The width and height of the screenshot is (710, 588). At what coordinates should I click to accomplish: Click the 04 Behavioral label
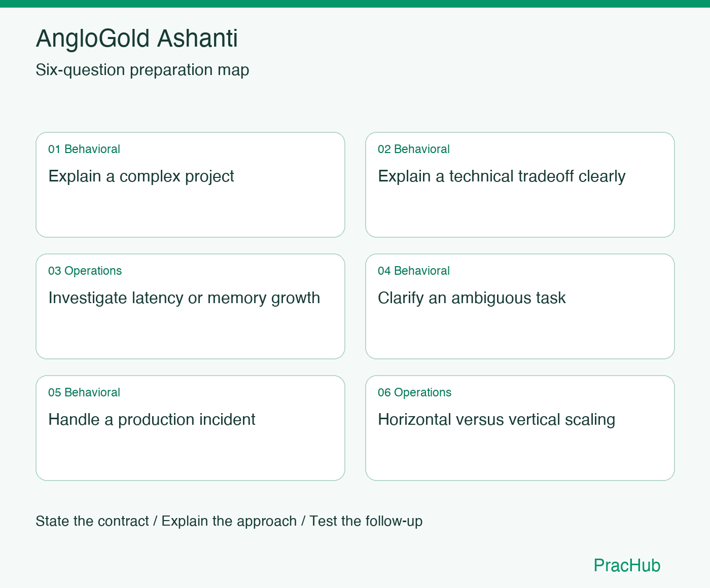pyautogui.click(x=414, y=271)
